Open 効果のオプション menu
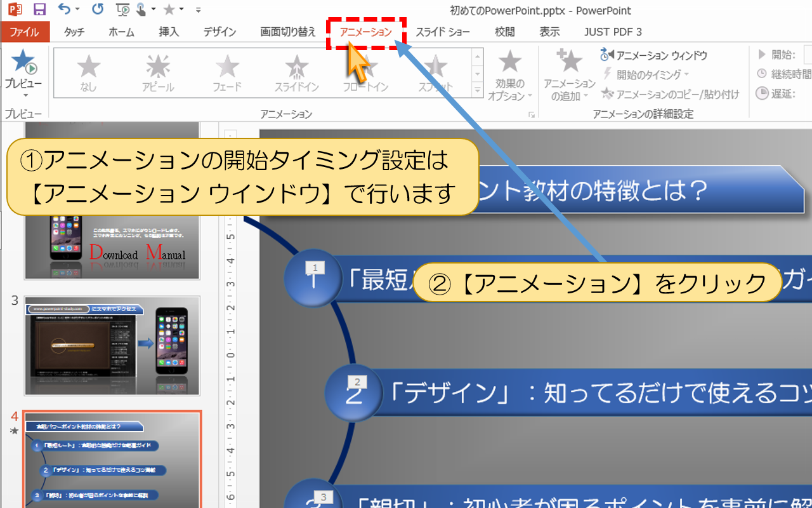Screen dimensions: 812x508 click(509, 76)
